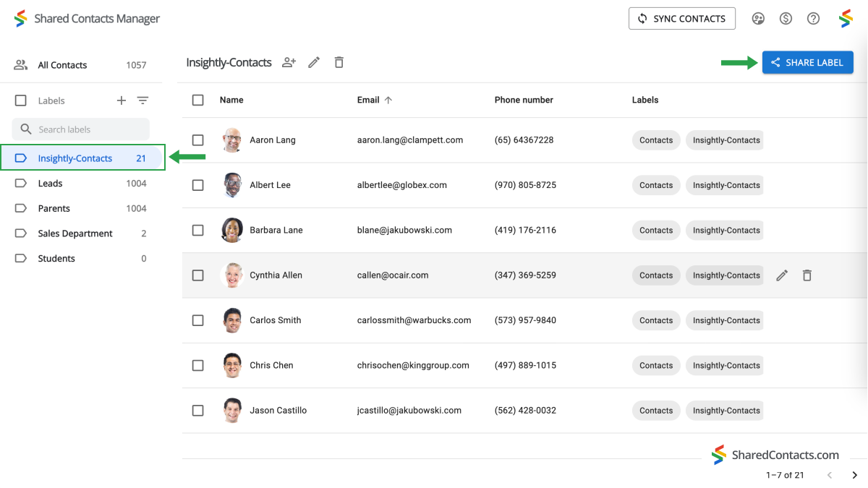The height and width of the screenshot is (488, 868).
Task: Click Barbara Lane's Contacts label chip
Action: click(x=656, y=230)
